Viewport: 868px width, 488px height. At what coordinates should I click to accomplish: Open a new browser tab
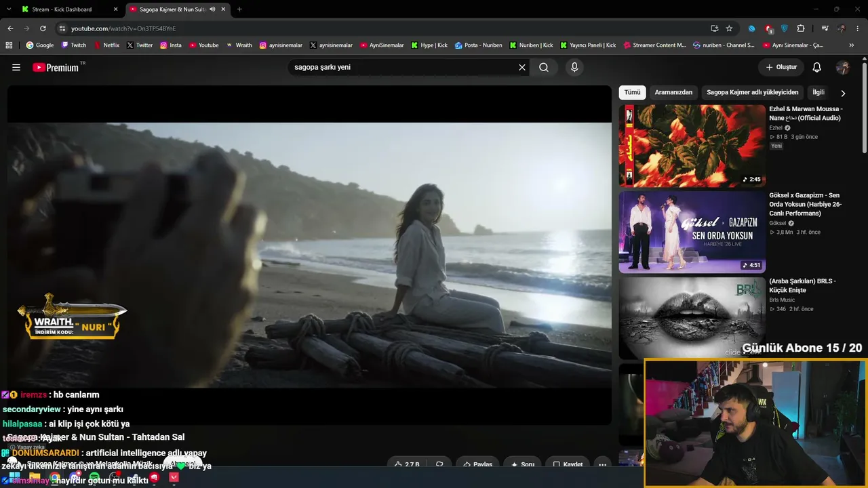click(x=239, y=9)
